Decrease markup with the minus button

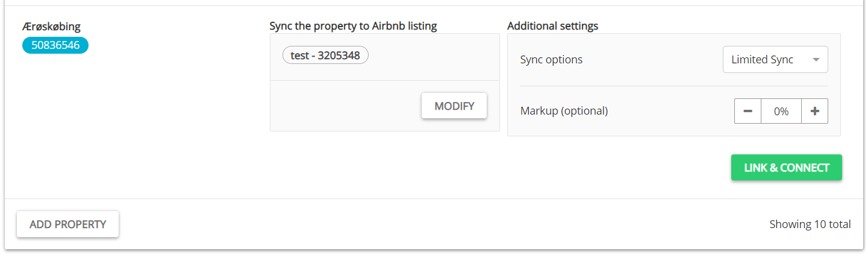pyautogui.click(x=748, y=111)
